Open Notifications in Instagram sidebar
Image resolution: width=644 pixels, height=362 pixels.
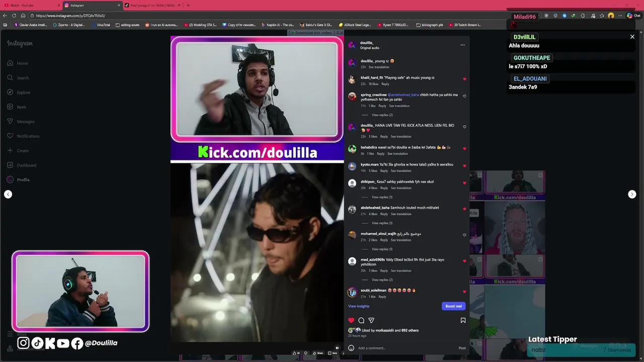(23, 136)
